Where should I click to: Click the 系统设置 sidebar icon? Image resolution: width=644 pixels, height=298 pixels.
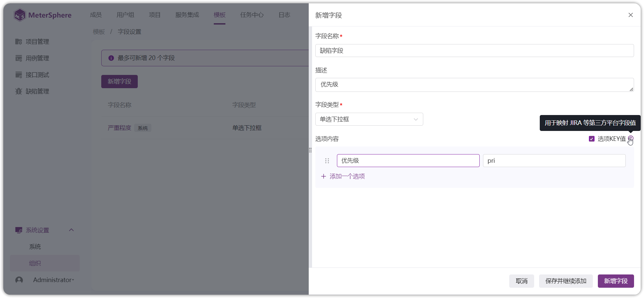pos(19,230)
